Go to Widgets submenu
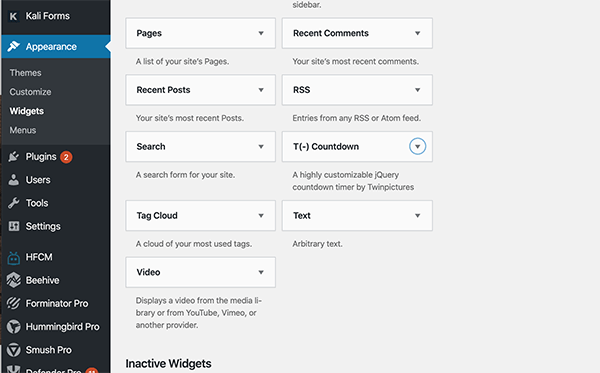 pyautogui.click(x=26, y=111)
